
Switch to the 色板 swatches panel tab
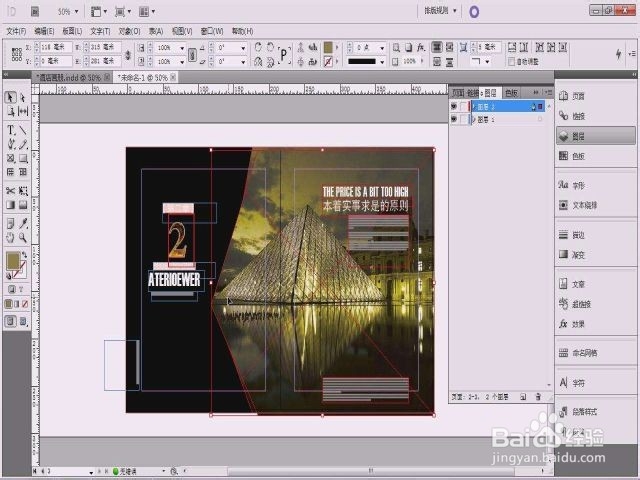pos(511,93)
